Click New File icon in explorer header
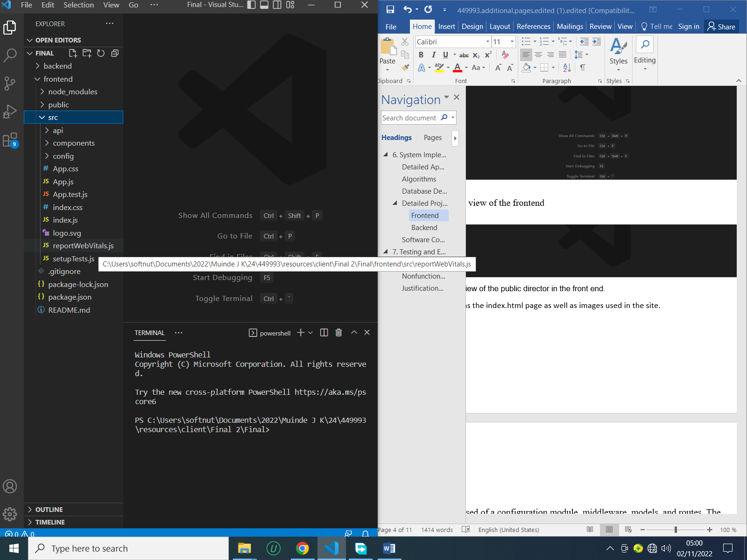The height and width of the screenshot is (560, 747). [x=73, y=53]
